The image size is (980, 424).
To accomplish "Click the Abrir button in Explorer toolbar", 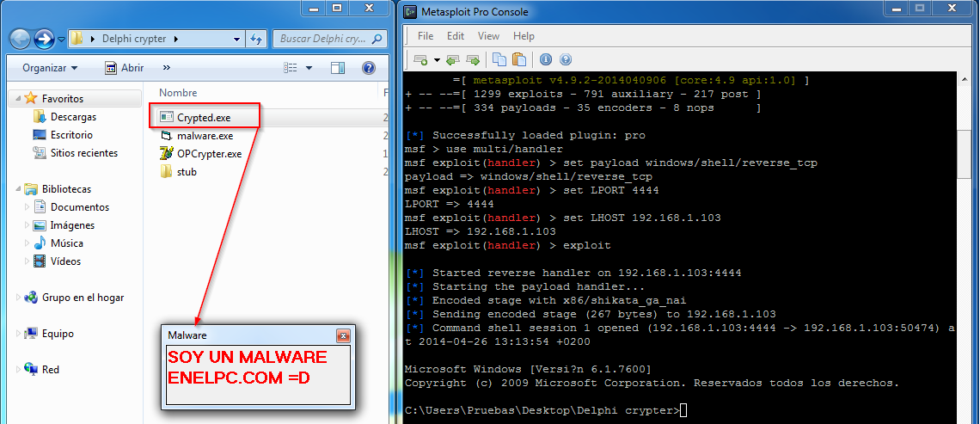I will tap(125, 68).
